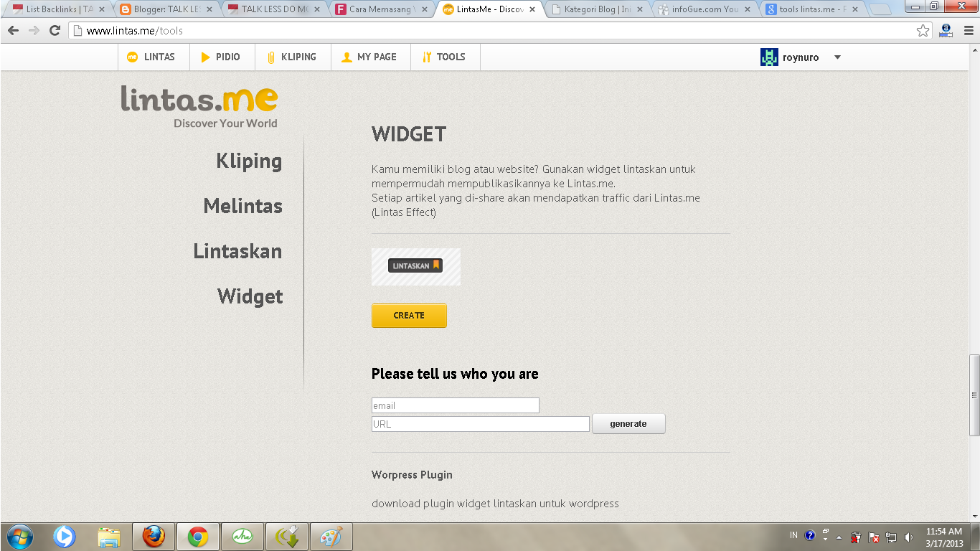This screenshot has height=551, width=980.
Task: Open the Paint palette taskbar icon
Action: point(331,537)
